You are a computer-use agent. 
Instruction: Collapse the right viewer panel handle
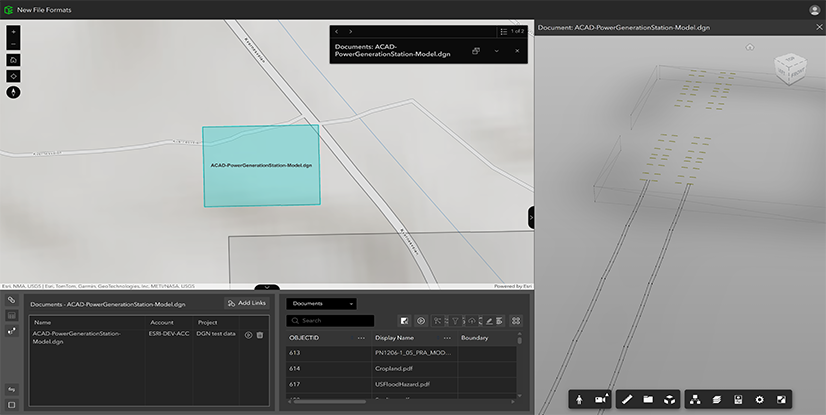tap(531, 218)
